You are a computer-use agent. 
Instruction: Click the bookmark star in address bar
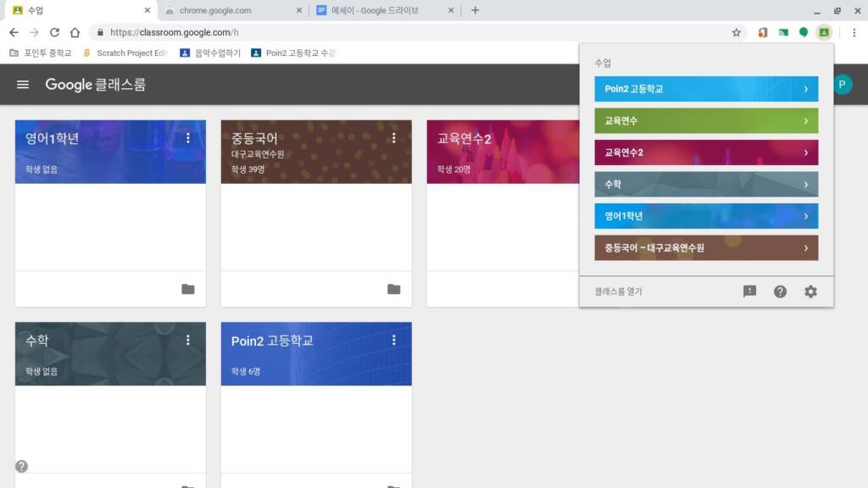click(x=736, y=32)
